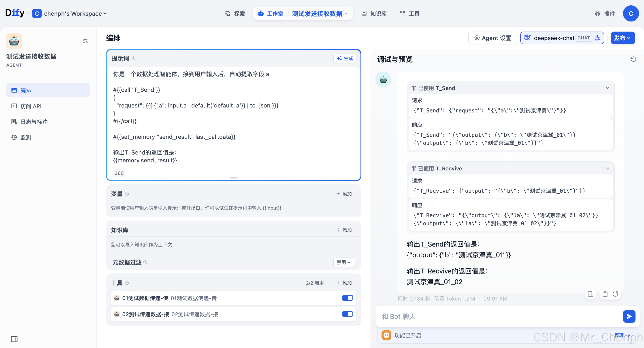Click the T_Send 响应 JSON content
Screen dimensions: 644x348
(x=494, y=139)
